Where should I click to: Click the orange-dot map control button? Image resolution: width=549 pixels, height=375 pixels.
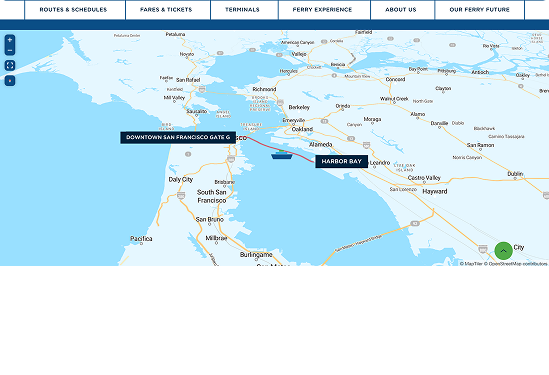10,81
